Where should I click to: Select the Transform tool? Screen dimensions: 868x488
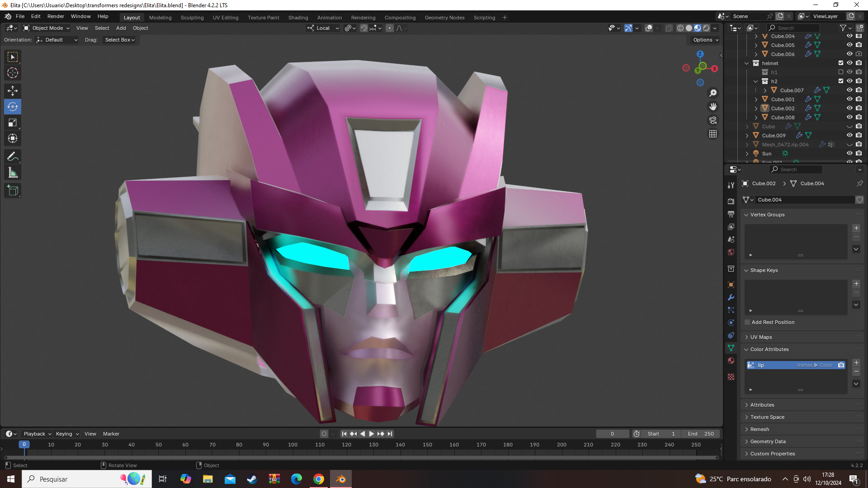[13, 138]
